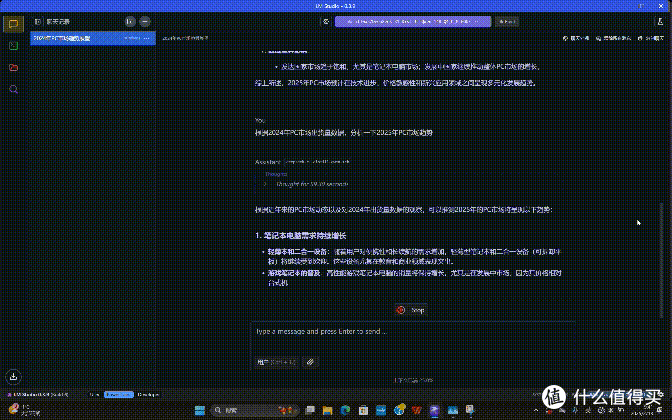Image resolution: width=672 pixels, height=420 pixels.
Task: Show hidden system tray icons
Action: pyautogui.click(x=536, y=410)
